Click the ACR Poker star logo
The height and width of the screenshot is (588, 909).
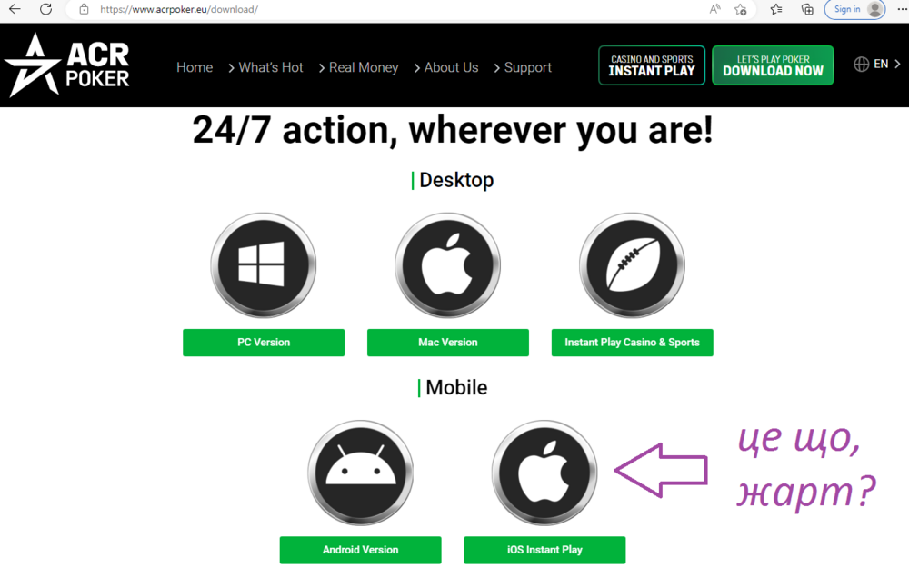pos(66,65)
